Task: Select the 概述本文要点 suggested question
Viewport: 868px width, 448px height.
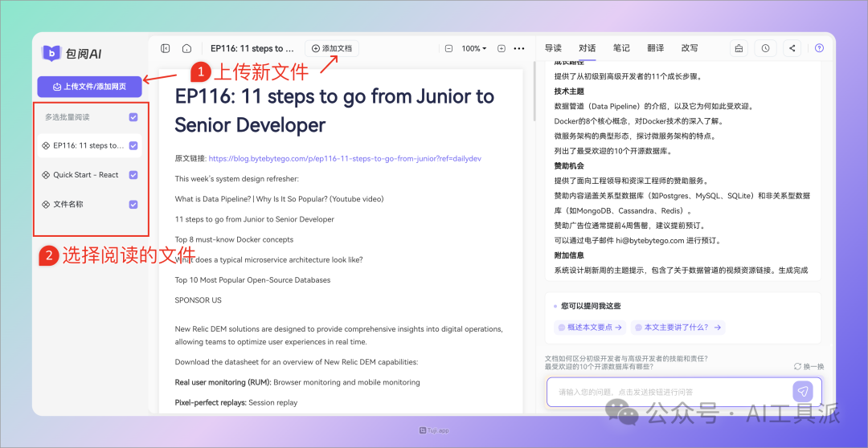Action: [590, 328]
